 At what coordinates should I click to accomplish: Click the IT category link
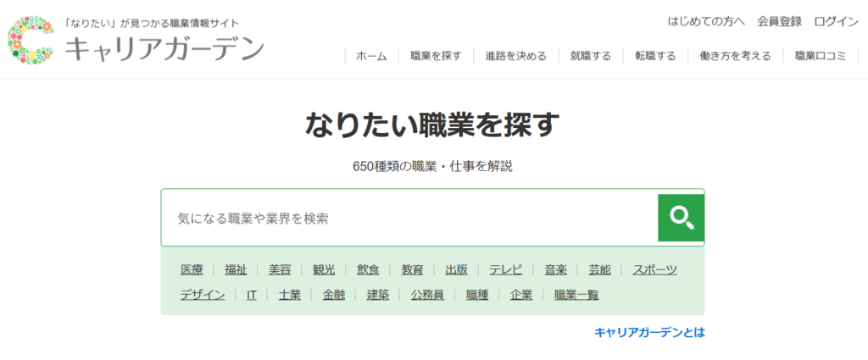pos(252,296)
